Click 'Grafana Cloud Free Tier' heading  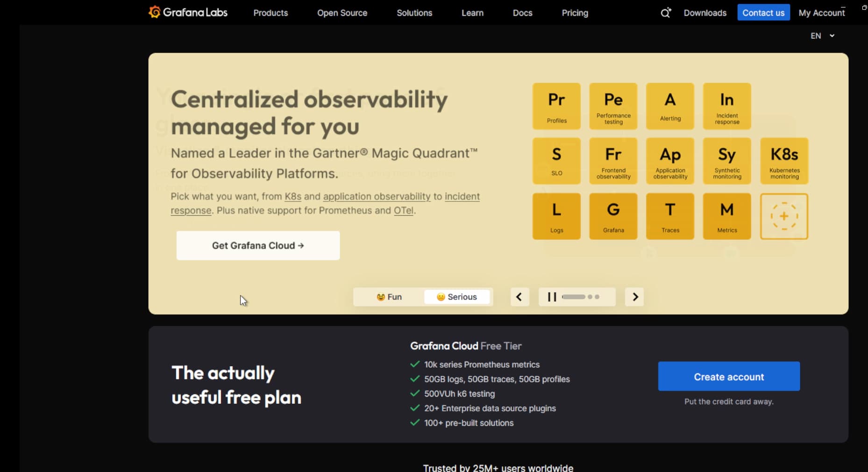click(466, 346)
